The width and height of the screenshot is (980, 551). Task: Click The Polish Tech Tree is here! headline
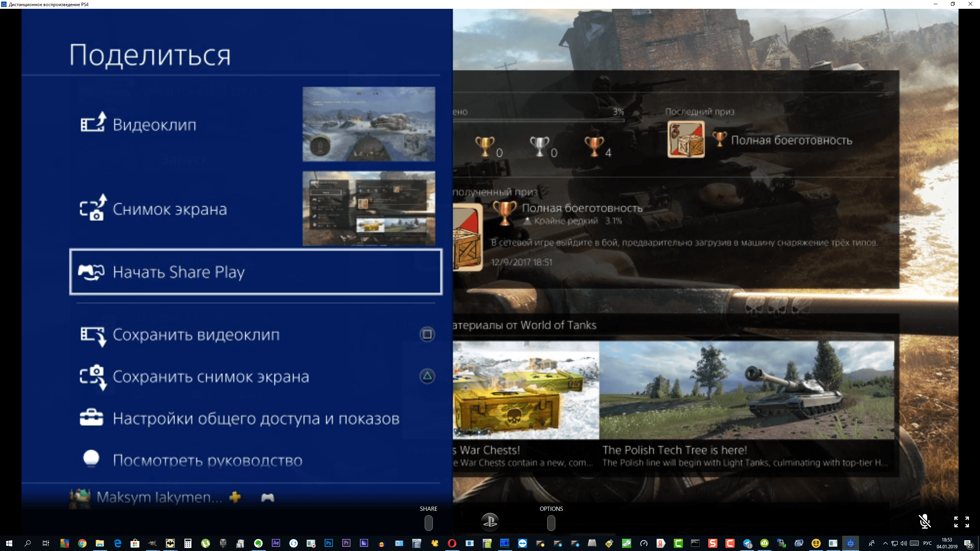coord(675,450)
